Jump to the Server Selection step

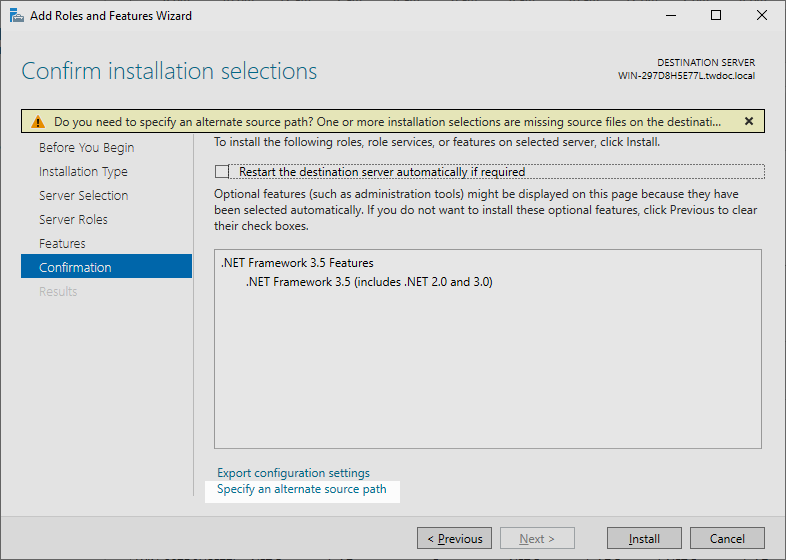click(83, 196)
